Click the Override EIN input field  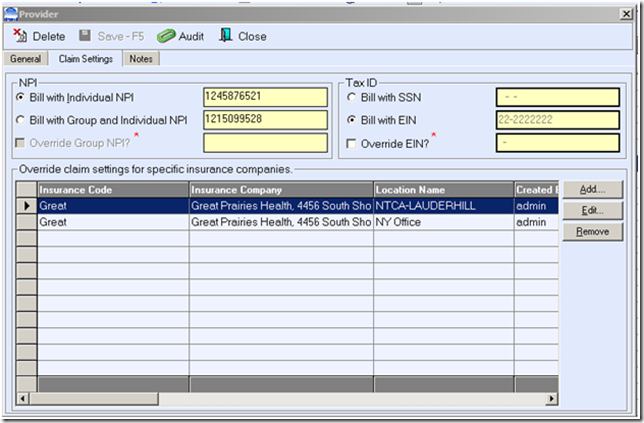(x=558, y=143)
